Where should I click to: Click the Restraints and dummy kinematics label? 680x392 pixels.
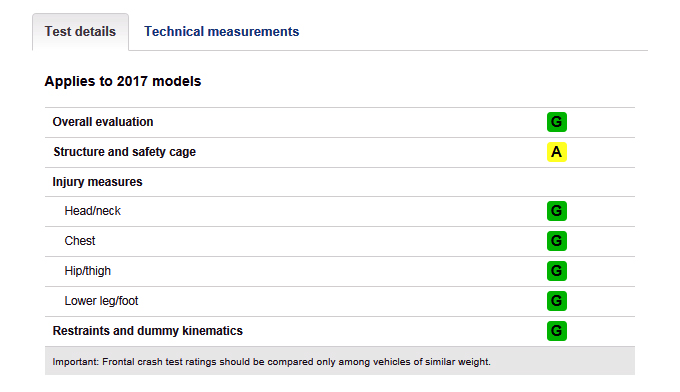click(x=147, y=331)
